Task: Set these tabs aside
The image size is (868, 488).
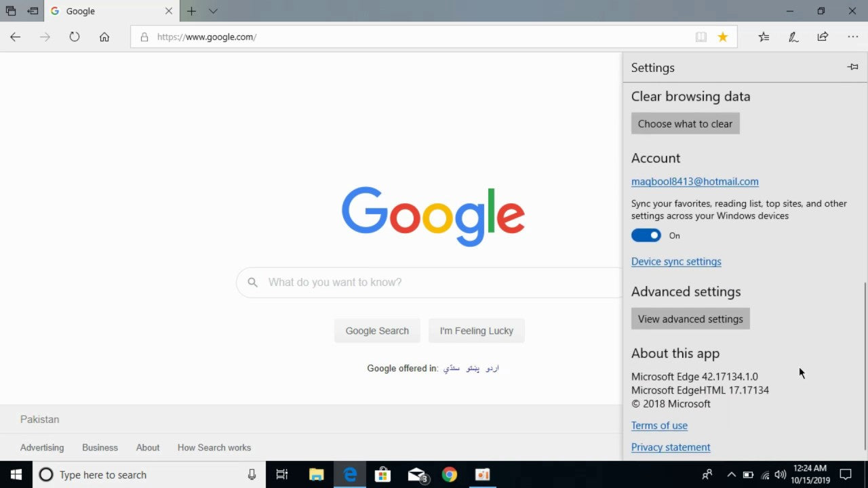Action: [x=32, y=11]
